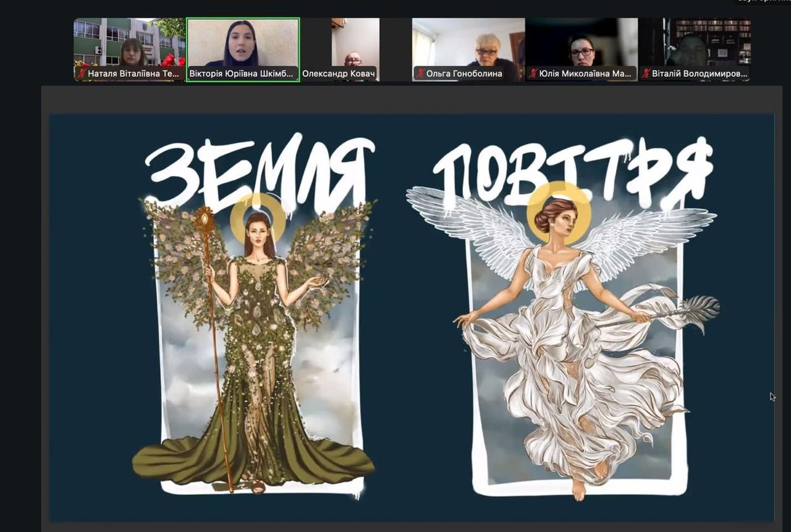Image resolution: width=791 pixels, height=532 pixels.
Task: Click the Ольга Гоноболина name label
Action: (x=463, y=74)
